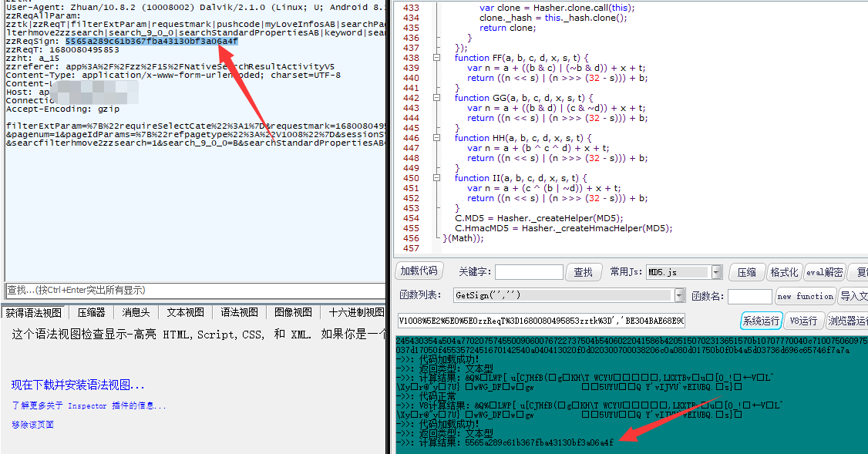Click the User-Agent header line
The height and width of the screenshot is (454, 868).
point(195,8)
